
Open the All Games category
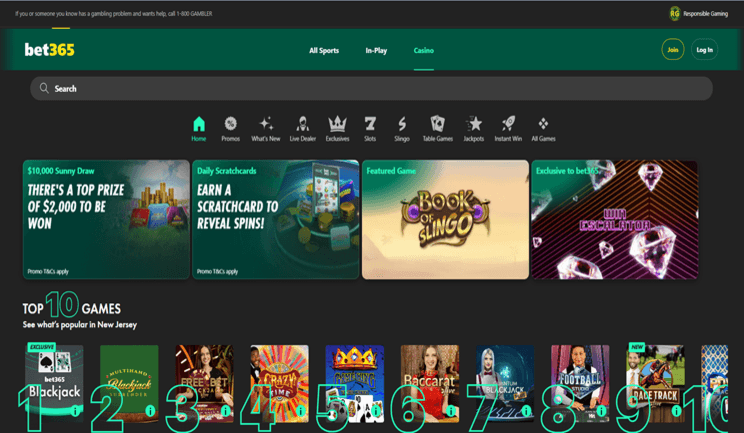point(543,129)
